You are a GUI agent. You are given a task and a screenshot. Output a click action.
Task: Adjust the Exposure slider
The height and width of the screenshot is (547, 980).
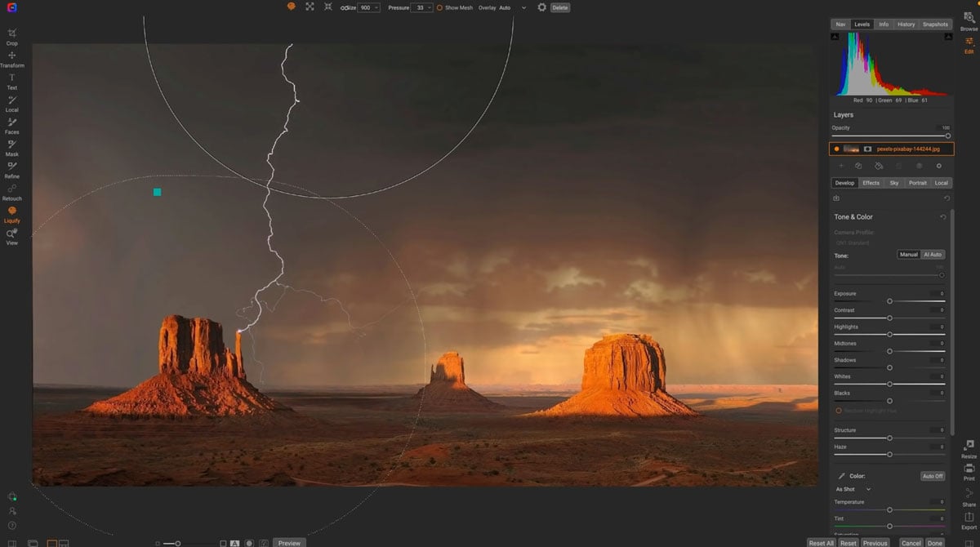(x=889, y=301)
